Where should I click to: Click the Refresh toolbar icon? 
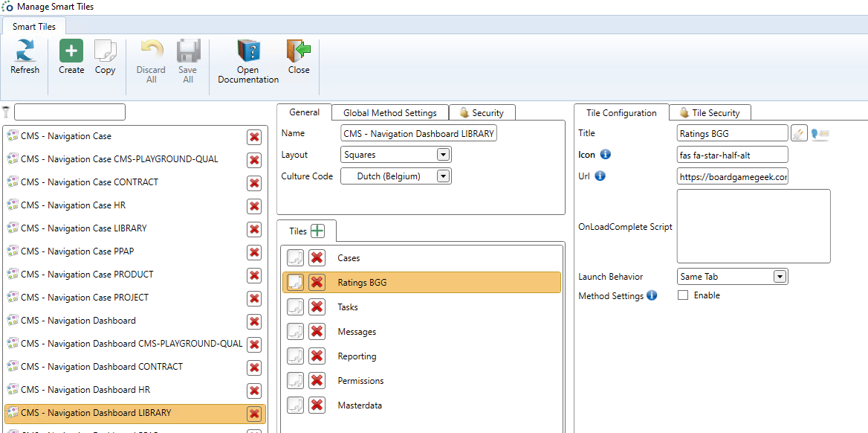(25, 51)
